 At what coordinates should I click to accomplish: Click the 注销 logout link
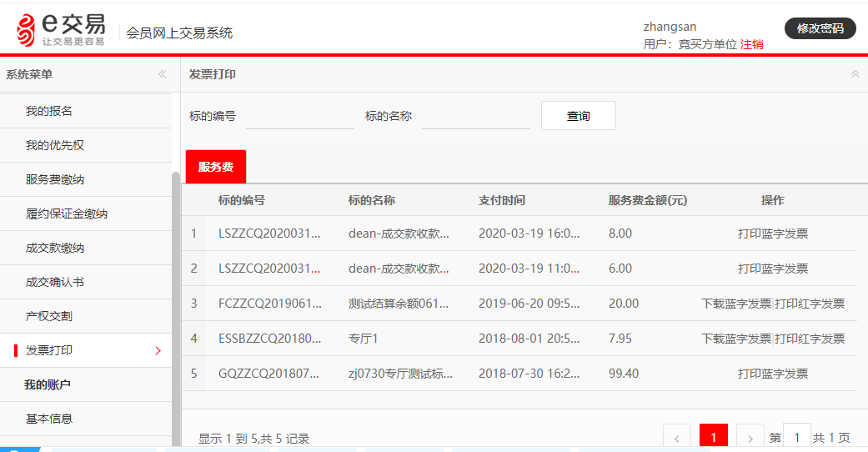(x=752, y=44)
